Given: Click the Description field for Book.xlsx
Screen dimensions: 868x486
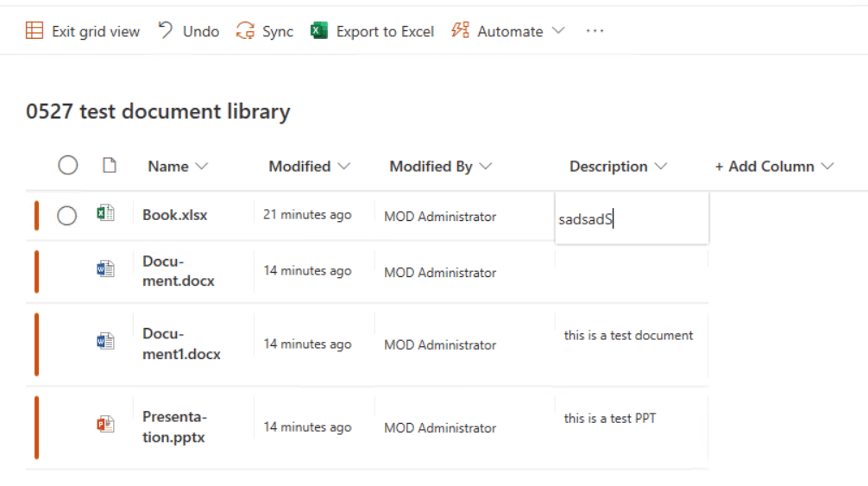Looking at the screenshot, I should pos(632,219).
